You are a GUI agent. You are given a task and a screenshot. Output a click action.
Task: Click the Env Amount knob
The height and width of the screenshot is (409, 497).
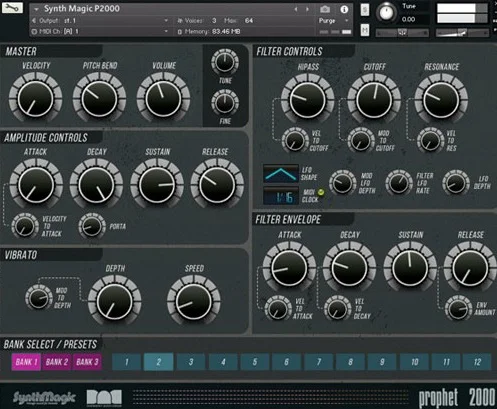(x=459, y=308)
